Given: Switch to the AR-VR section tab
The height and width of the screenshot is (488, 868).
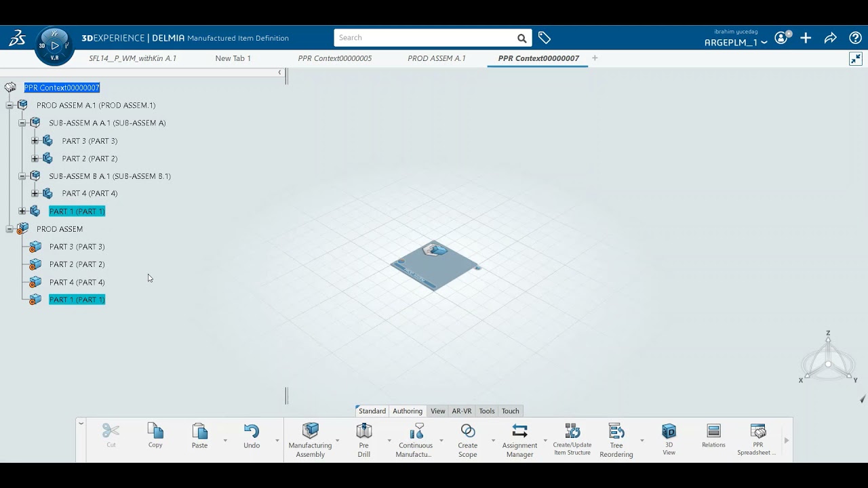Looking at the screenshot, I should [x=462, y=411].
